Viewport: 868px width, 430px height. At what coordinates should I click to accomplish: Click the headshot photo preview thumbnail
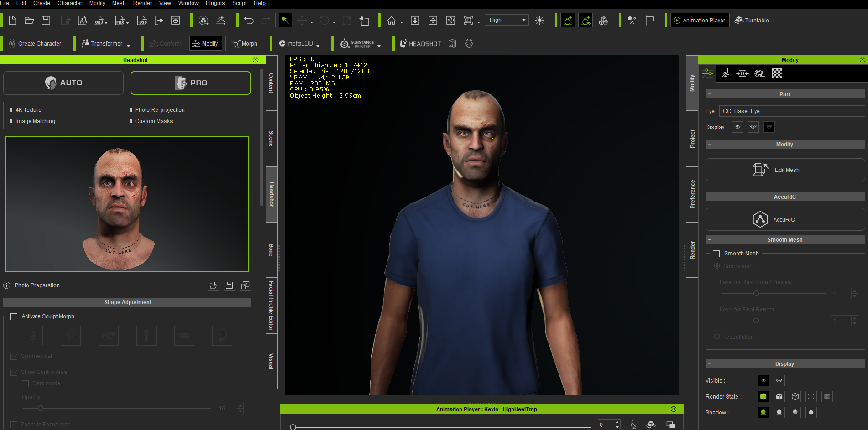pos(127,204)
